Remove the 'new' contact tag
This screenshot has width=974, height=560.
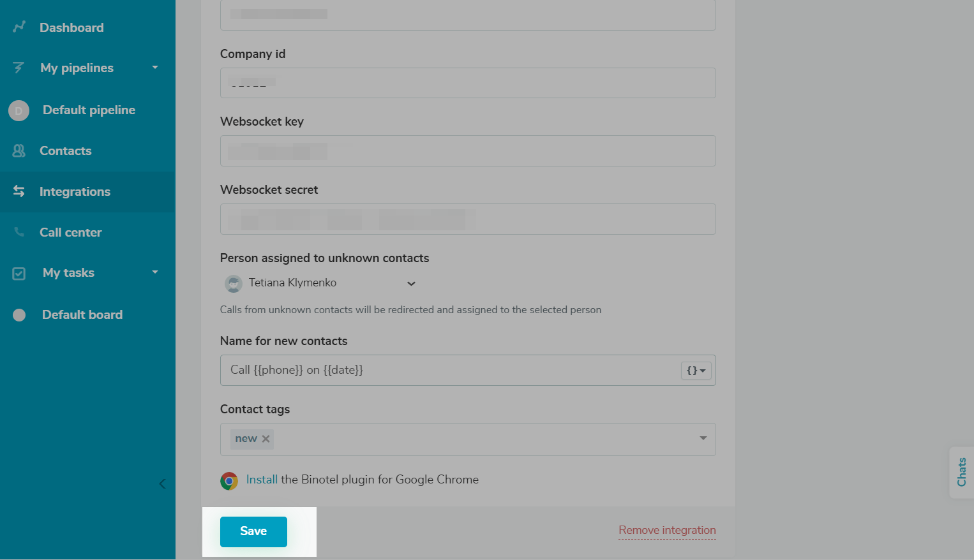coord(266,439)
